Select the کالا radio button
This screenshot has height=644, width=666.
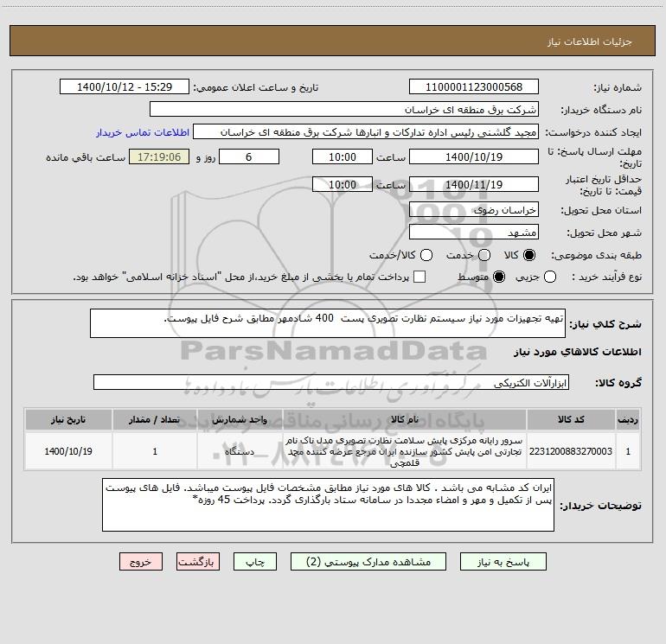529,255
